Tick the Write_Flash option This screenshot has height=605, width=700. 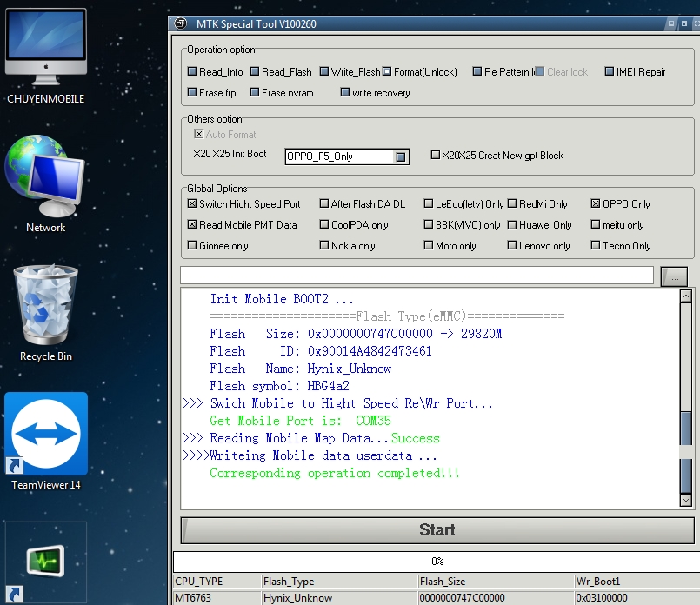(324, 71)
